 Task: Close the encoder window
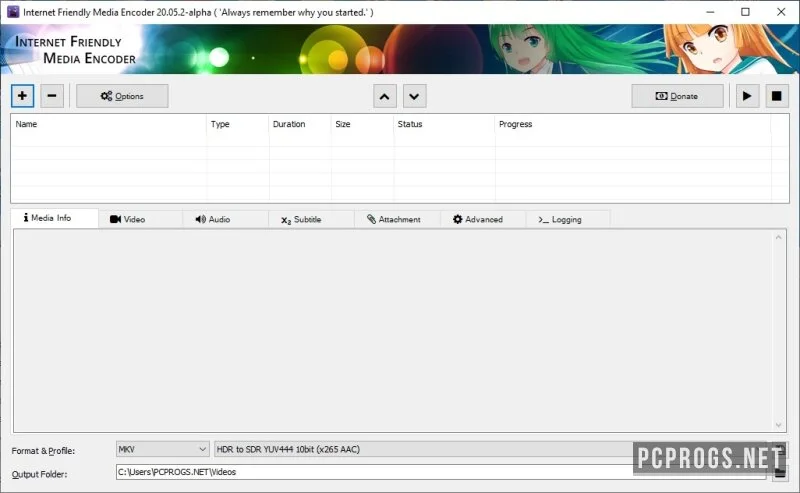point(781,12)
